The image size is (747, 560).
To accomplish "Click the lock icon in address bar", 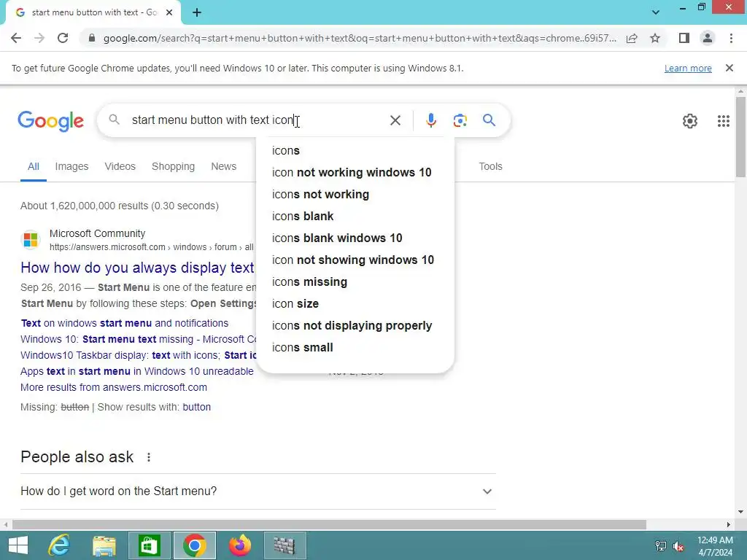I will pyautogui.click(x=92, y=38).
